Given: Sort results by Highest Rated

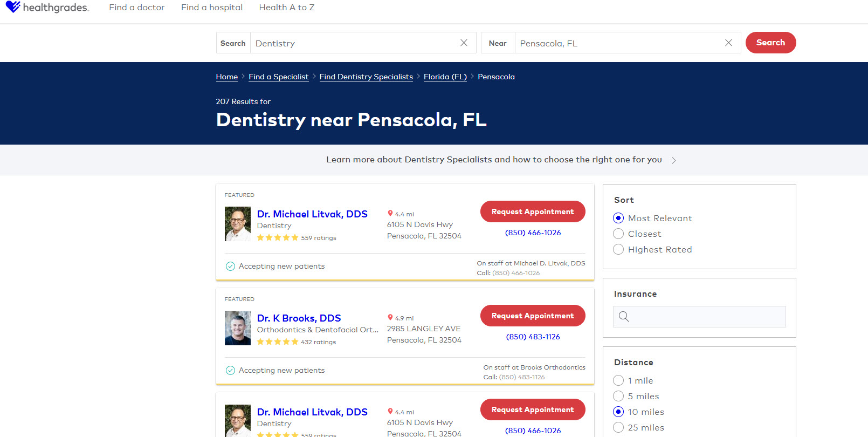Looking at the screenshot, I should [619, 249].
